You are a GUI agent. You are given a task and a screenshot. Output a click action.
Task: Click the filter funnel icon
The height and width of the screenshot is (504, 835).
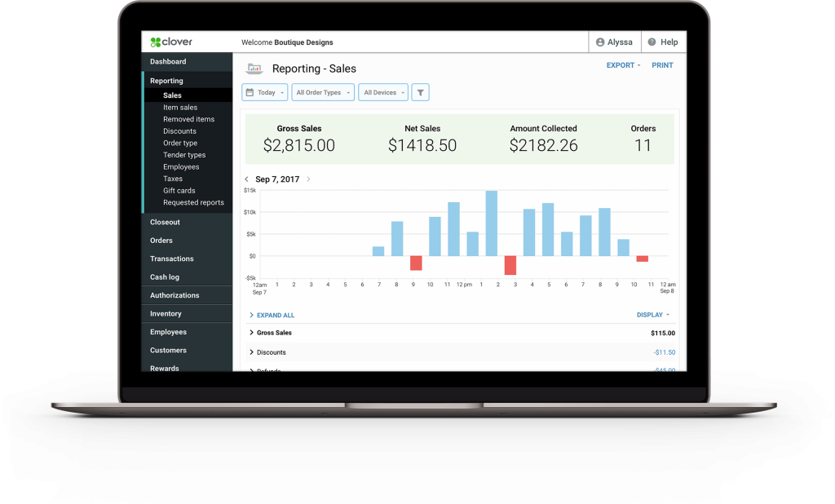click(x=420, y=93)
